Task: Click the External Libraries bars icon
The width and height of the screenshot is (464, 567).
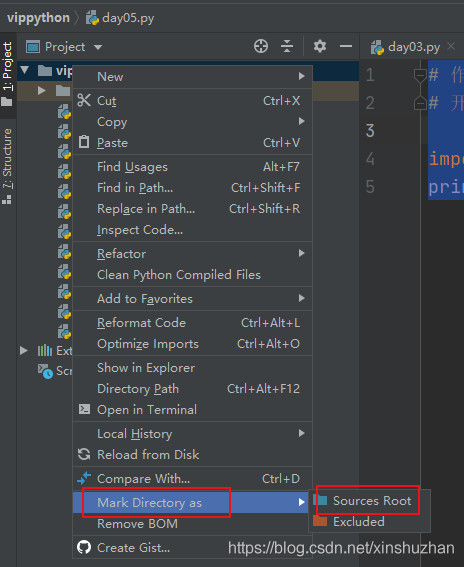Action: [45, 350]
